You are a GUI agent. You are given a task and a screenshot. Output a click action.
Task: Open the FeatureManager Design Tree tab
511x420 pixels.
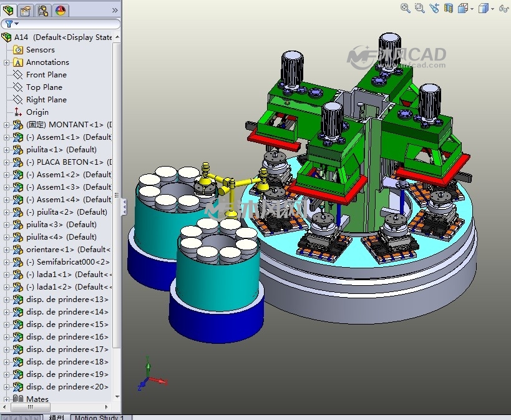[x=8, y=11]
